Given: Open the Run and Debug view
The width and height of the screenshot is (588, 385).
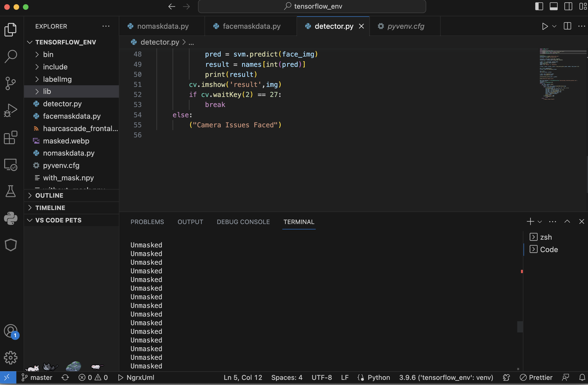Looking at the screenshot, I should point(10,111).
